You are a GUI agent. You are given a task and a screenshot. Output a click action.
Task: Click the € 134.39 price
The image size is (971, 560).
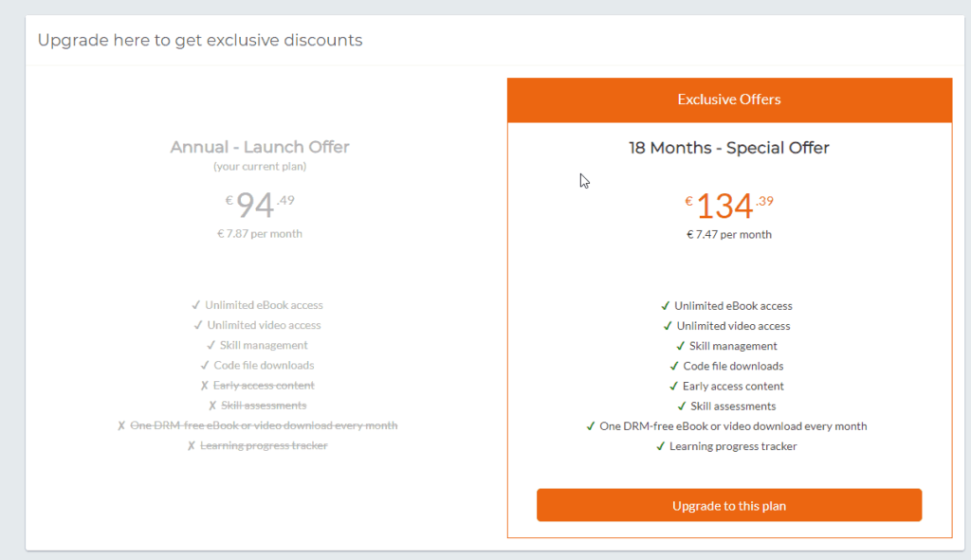[x=728, y=204]
